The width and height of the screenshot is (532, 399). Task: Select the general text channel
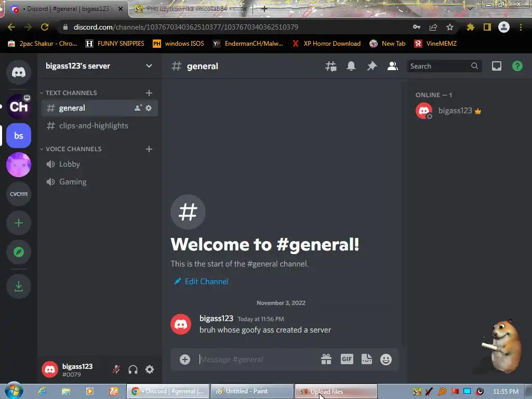coord(99,108)
